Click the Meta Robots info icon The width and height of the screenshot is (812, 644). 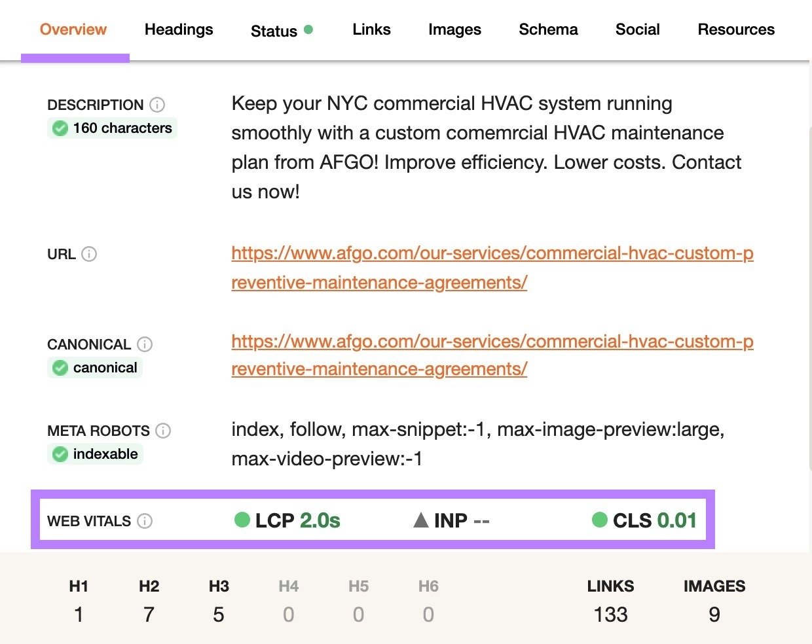163,431
